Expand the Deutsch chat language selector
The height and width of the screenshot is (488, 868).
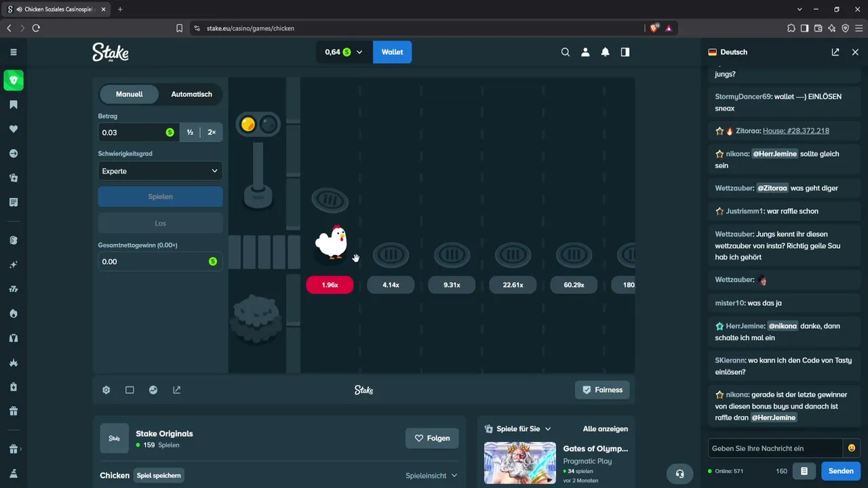coord(728,52)
